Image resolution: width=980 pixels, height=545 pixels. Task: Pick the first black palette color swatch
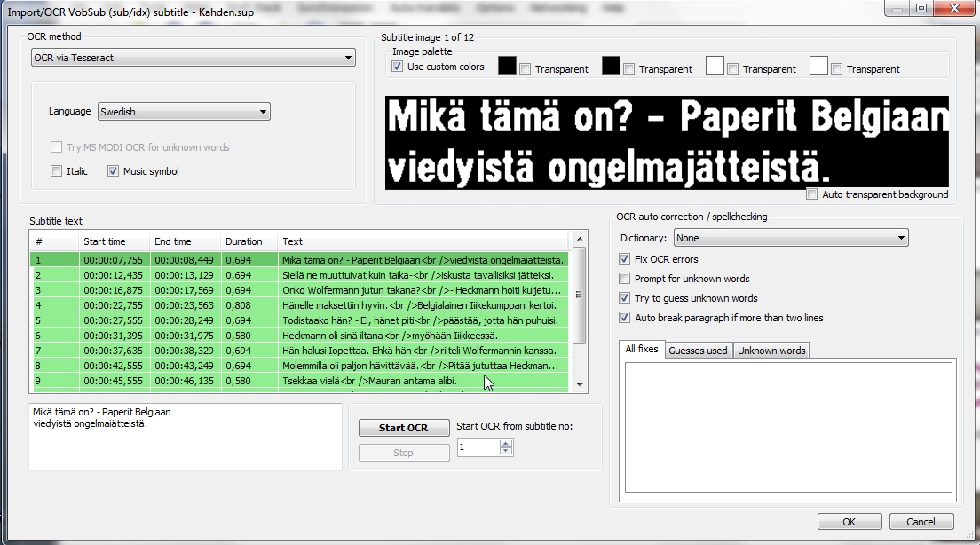(x=507, y=66)
